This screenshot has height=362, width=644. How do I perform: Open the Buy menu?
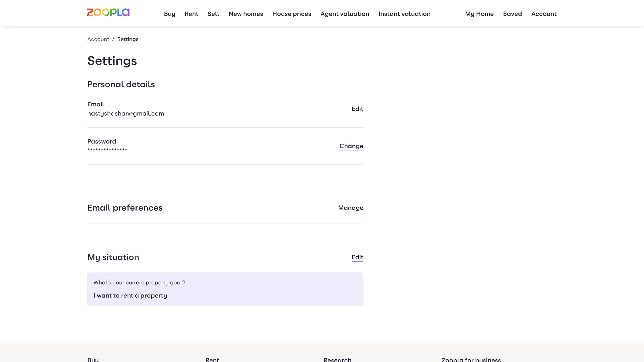coord(169,14)
